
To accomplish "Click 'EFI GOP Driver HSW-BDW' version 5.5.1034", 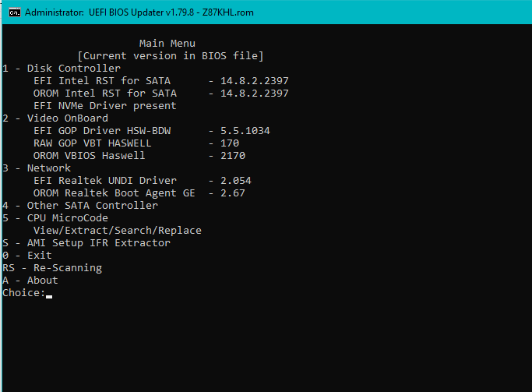I will 245,131.
